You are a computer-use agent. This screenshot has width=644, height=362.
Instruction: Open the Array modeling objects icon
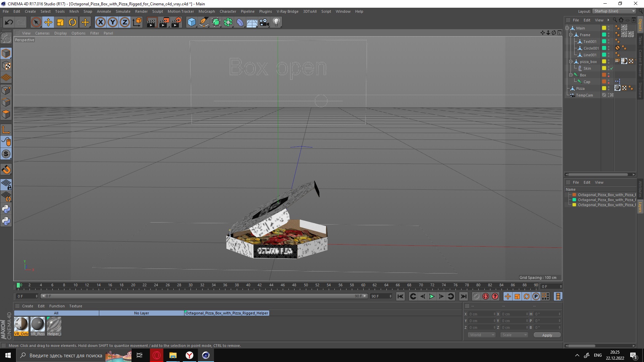pos(228,22)
